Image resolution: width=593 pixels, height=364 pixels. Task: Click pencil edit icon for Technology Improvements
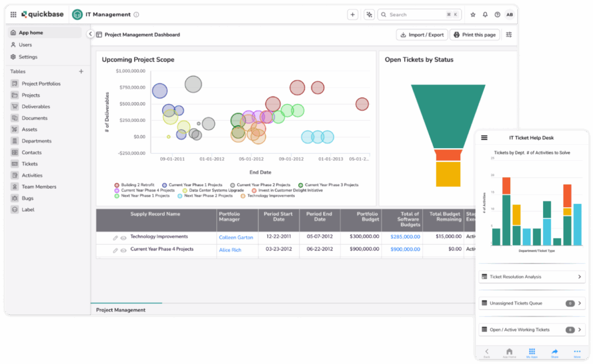pyautogui.click(x=115, y=237)
